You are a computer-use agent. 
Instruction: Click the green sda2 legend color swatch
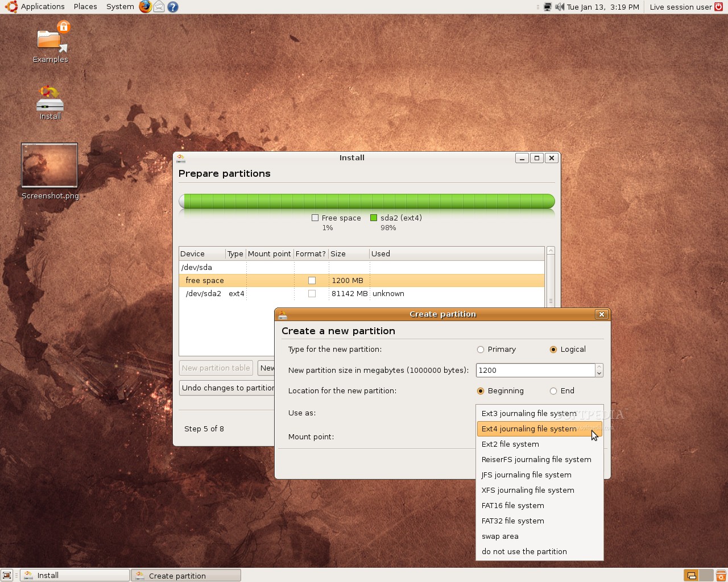pos(374,218)
